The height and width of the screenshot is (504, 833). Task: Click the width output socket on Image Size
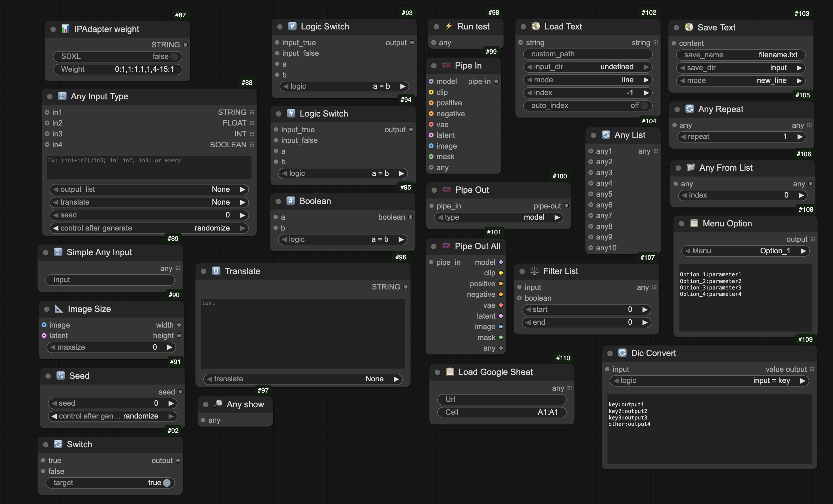click(x=179, y=325)
